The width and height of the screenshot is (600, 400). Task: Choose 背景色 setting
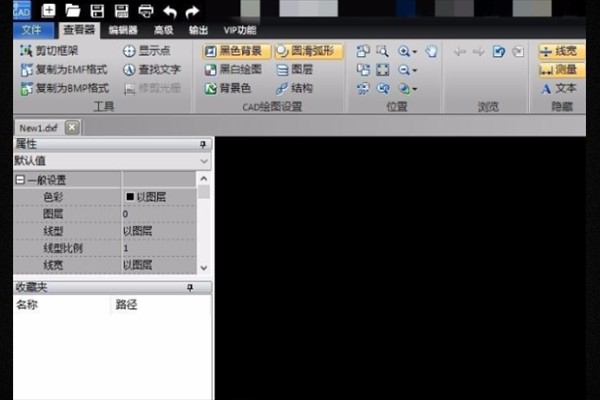228,88
